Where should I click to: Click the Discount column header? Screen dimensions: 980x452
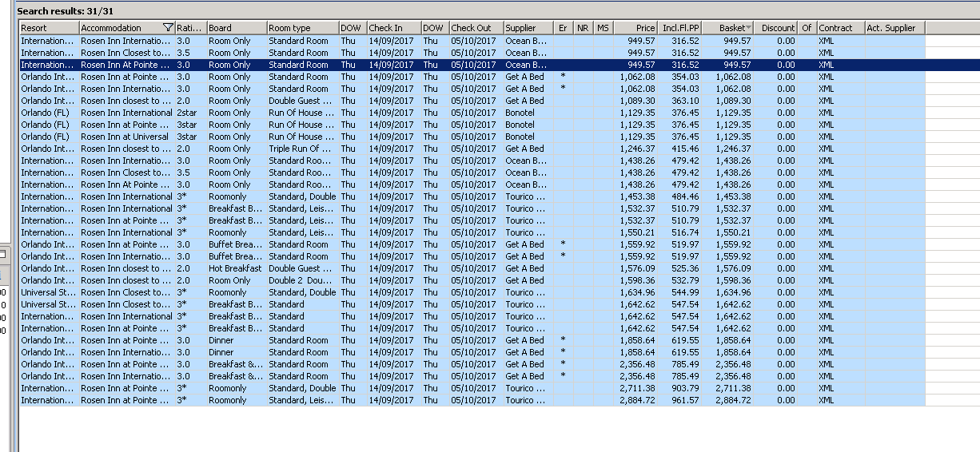click(x=777, y=28)
